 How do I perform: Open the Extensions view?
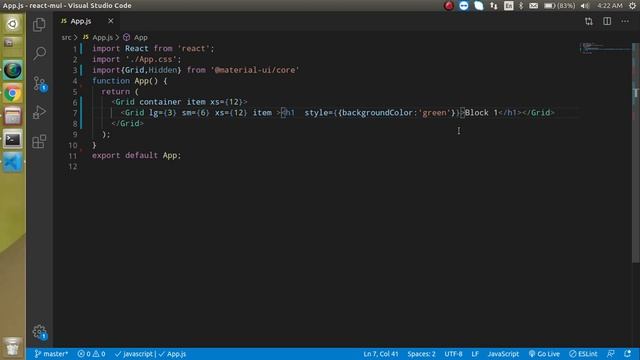39,142
